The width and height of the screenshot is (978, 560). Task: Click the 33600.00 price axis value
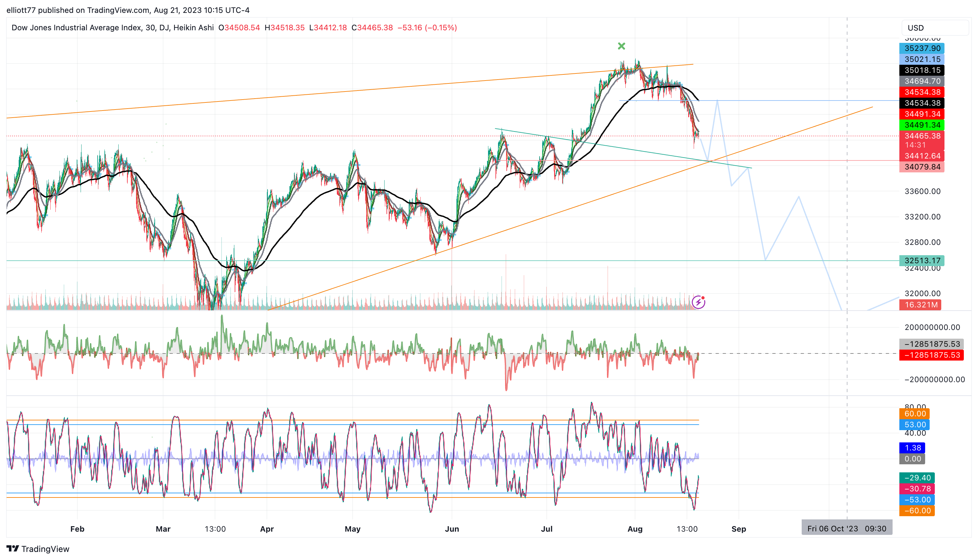(922, 191)
